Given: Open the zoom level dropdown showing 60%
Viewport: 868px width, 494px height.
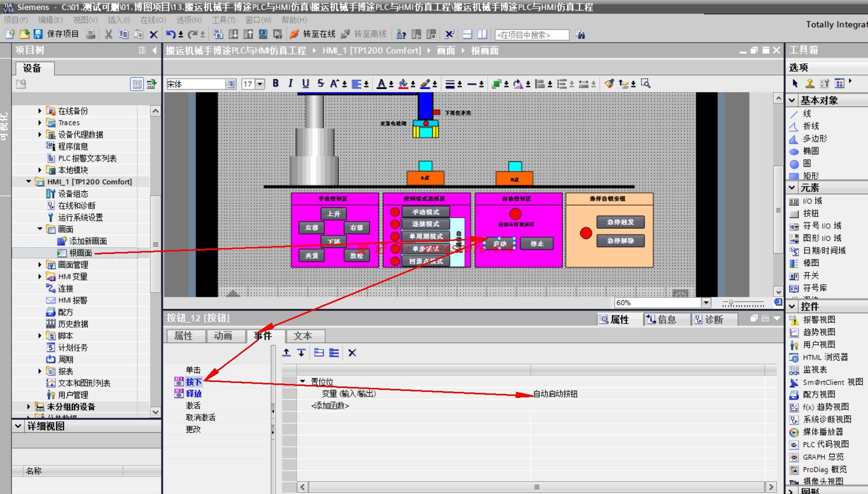Looking at the screenshot, I should click(706, 302).
